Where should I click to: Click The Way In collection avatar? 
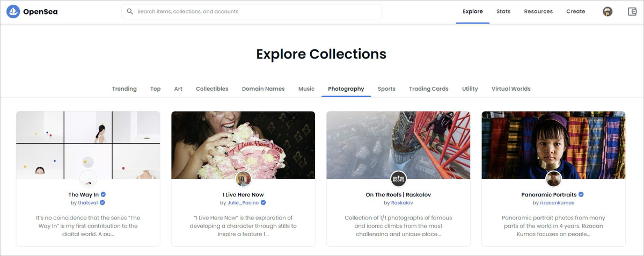[88, 179]
